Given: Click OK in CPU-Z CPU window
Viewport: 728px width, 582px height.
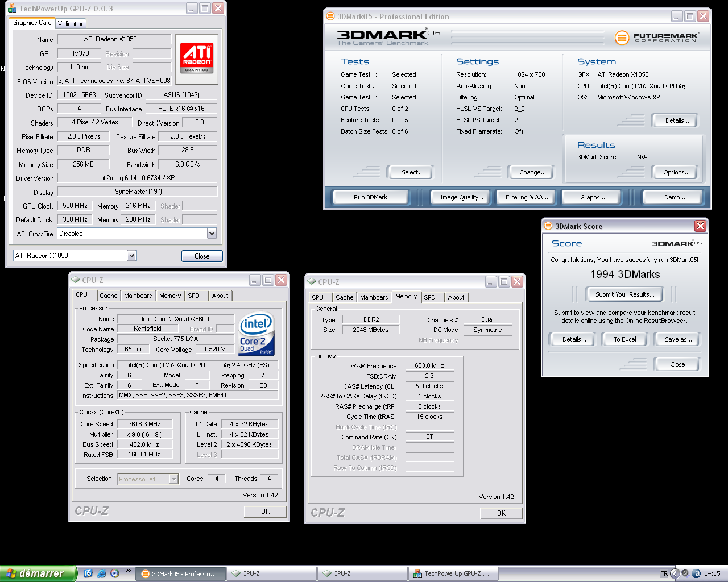Looking at the screenshot, I should click(x=265, y=512).
